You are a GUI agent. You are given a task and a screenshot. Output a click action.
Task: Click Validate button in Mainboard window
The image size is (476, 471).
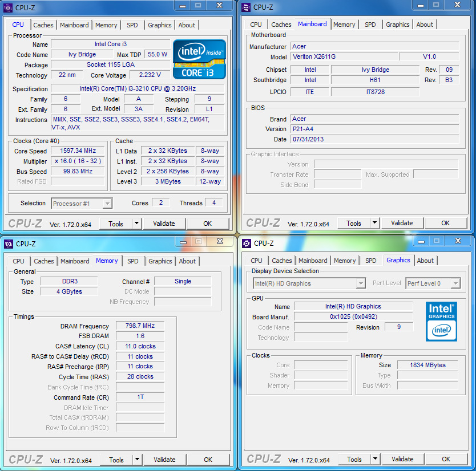click(402, 223)
